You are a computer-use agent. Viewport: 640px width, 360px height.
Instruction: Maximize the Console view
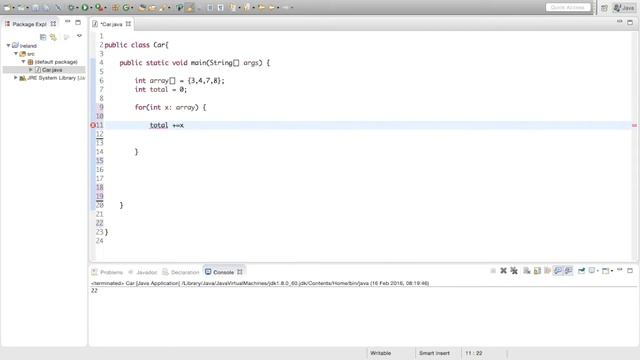(630, 270)
